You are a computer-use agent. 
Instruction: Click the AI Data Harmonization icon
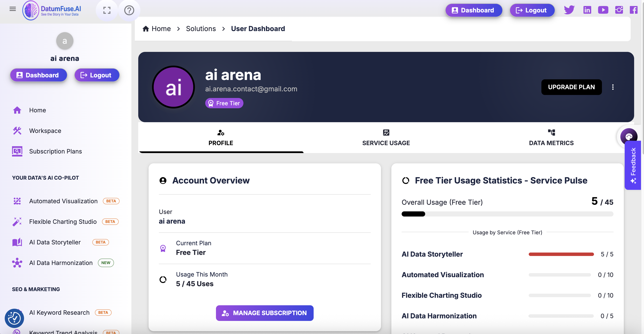click(17, 263)
